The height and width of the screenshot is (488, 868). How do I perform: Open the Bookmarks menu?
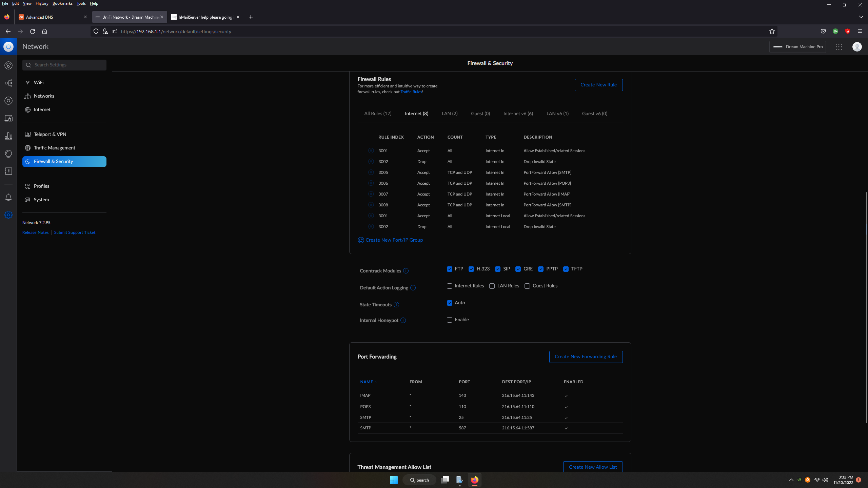(x=62, y=3)
